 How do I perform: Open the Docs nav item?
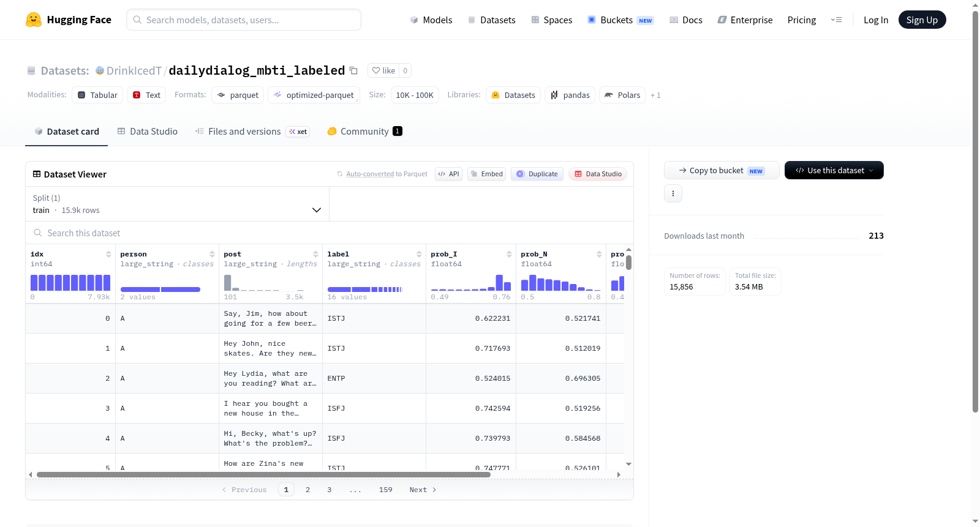[685, 20]
